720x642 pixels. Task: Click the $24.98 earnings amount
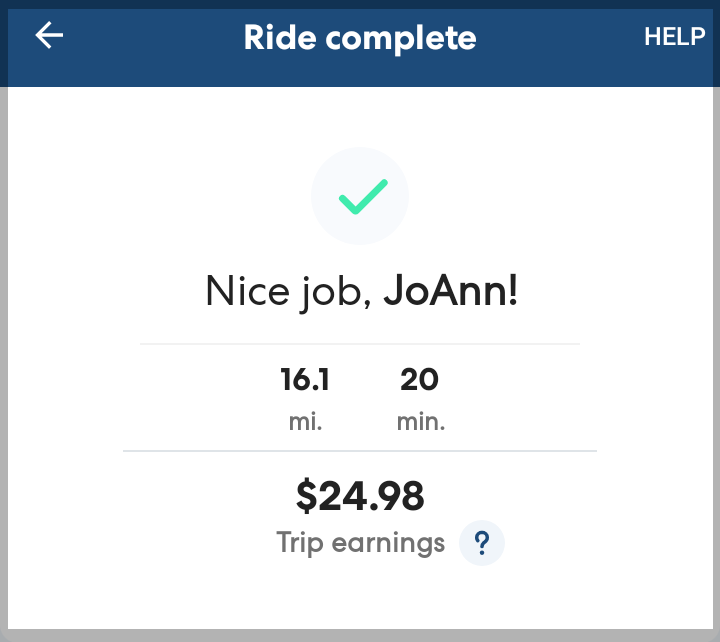tap(360, 495)
